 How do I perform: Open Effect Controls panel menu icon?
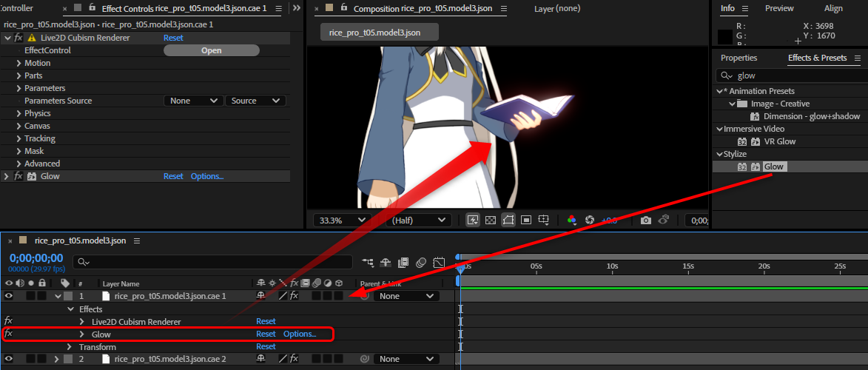[278, 8]
